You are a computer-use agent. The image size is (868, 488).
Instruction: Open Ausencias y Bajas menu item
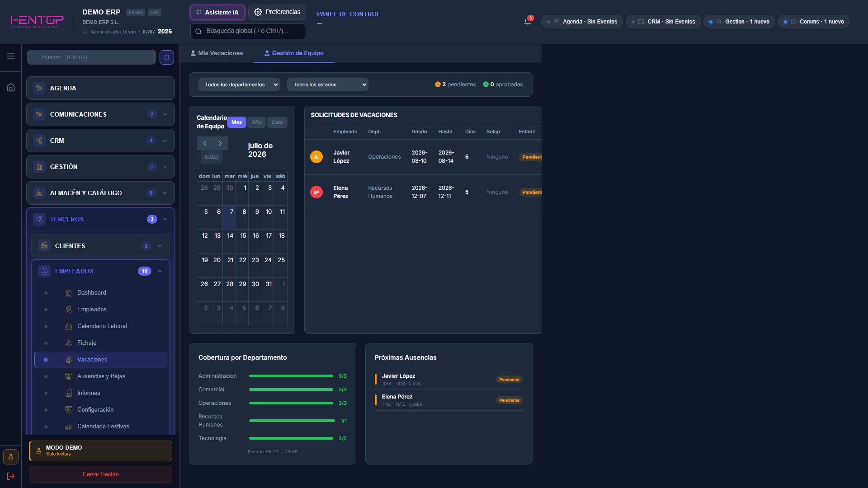tap(101, 376)
